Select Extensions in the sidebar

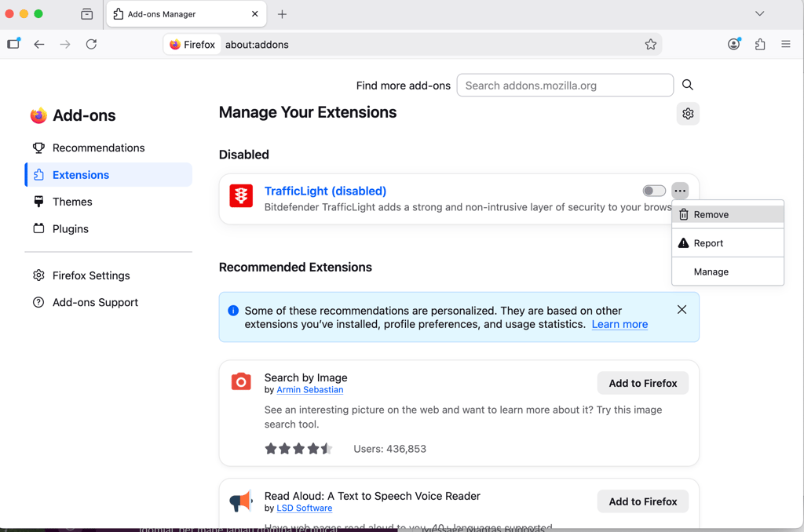pyautogui.click(x=108, y=175)
